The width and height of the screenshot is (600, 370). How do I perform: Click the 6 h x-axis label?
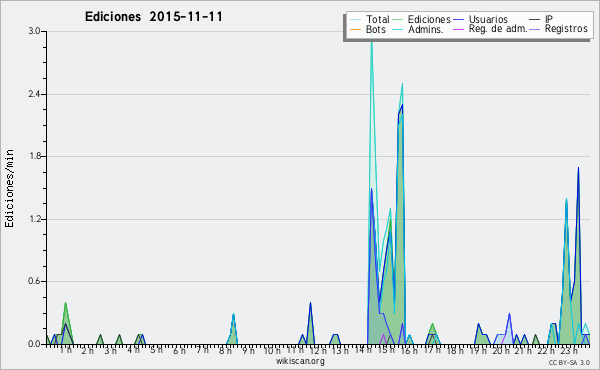(x=179, y=350)
